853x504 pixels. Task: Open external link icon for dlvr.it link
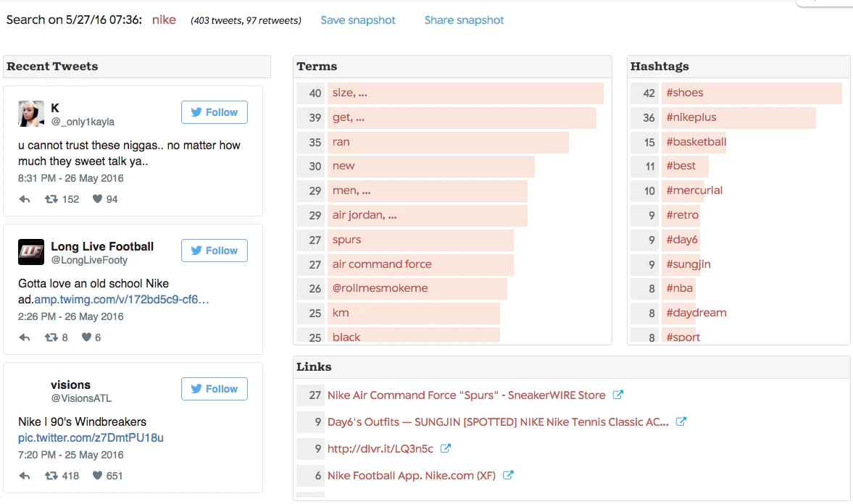tap(446, 448)
